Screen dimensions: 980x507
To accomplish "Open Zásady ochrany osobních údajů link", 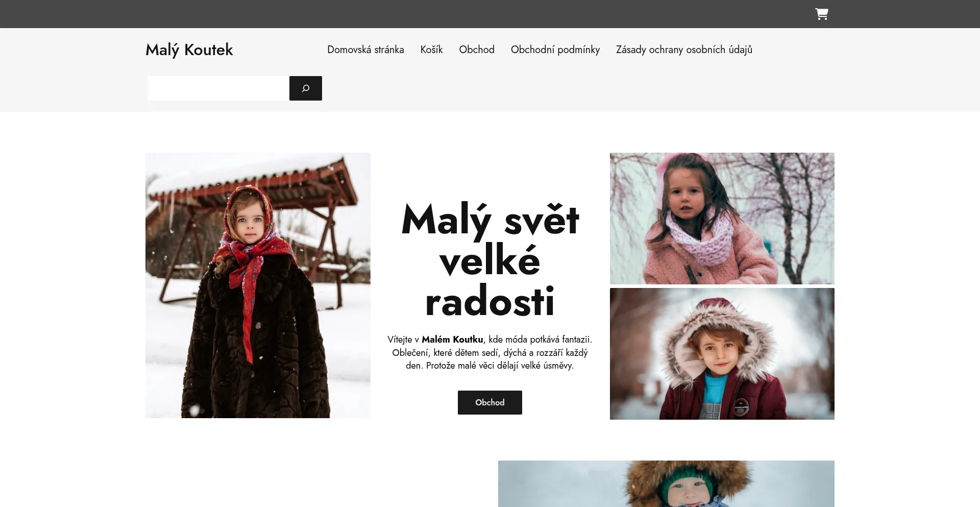I will [x=684, y=50].
